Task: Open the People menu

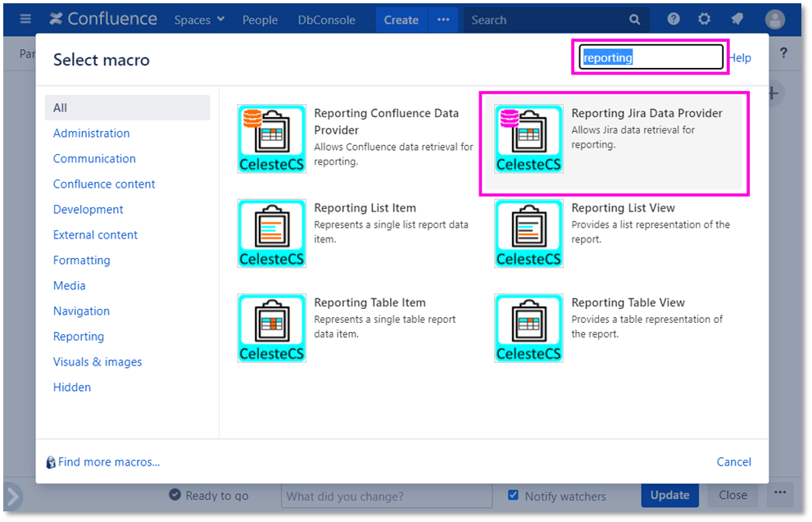Action: click(x=260, y=20)
